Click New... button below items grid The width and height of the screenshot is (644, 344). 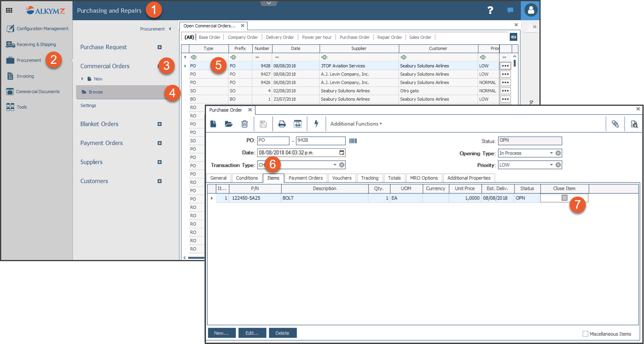[x=221, y=333]
